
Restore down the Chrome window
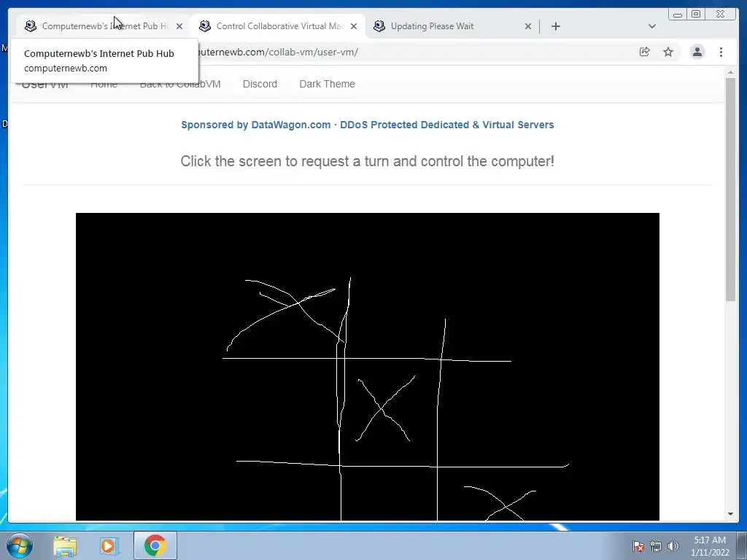pos(696,15)
